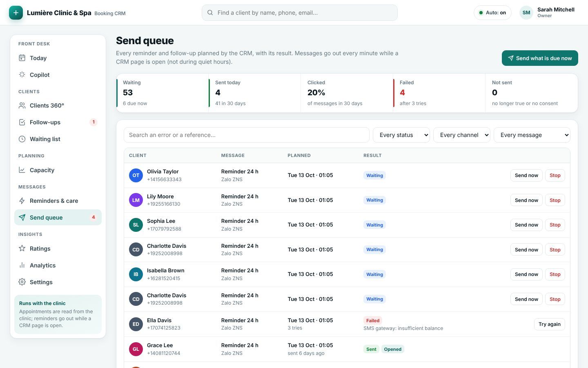588x368 pixels.
Task: Click the Ratings star icon
Action: coord(22,249)
